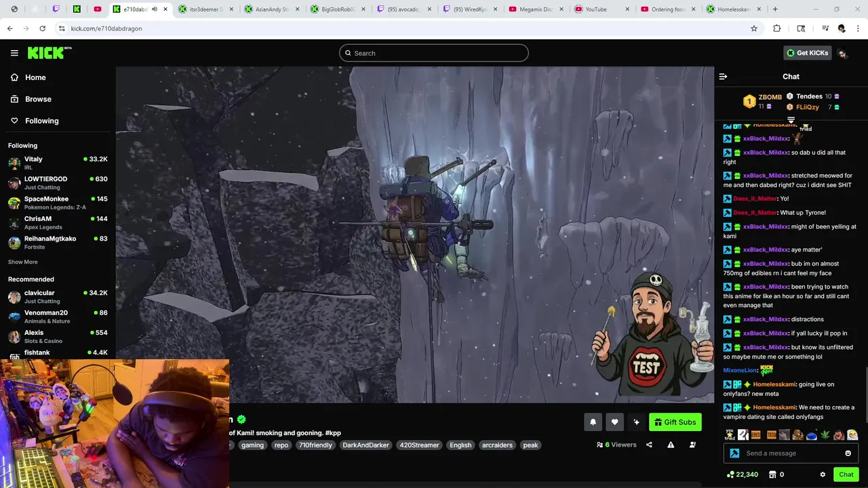Open Vitaly's channel in Following list

(x=58, y=163)
